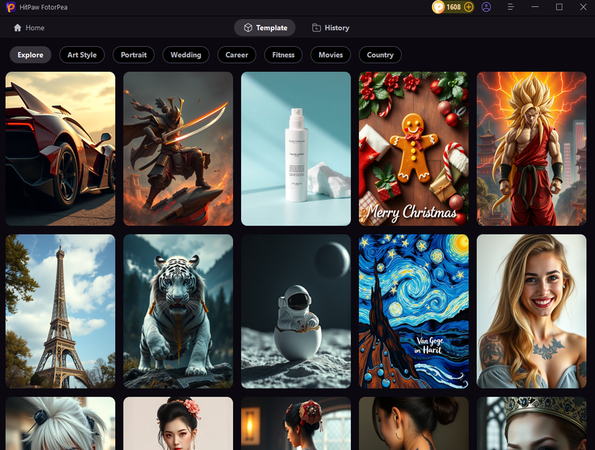Select the Art Style category filter

click(x=82, y=55)
